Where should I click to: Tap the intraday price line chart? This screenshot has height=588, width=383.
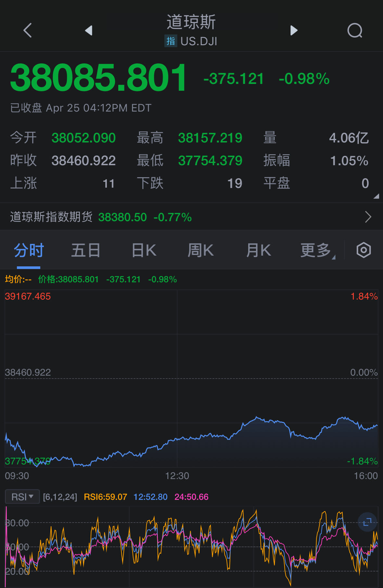click(x=191, y=379)
